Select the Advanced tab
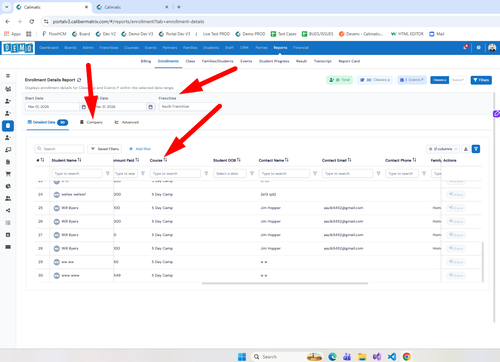500x362 pixels. [x=127, y=122]
